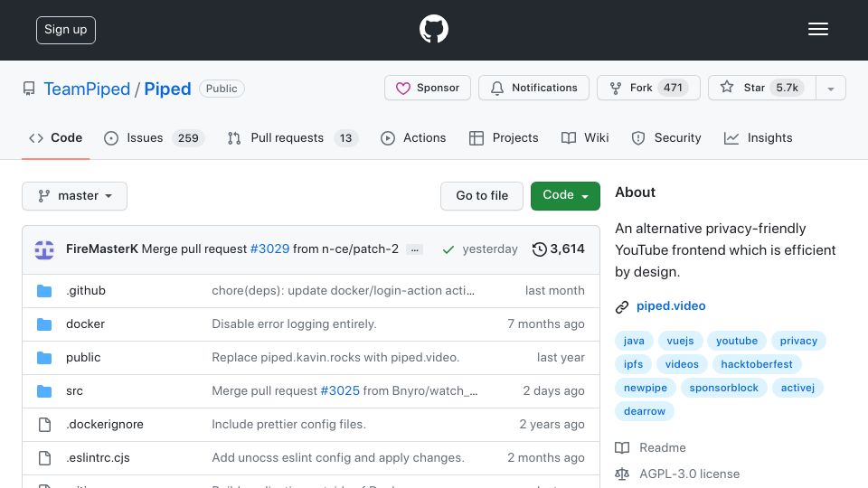The width and height of the screenshot is (868, 488).
Task: Open the hamburger navigation menu
Action: [817, 29]
